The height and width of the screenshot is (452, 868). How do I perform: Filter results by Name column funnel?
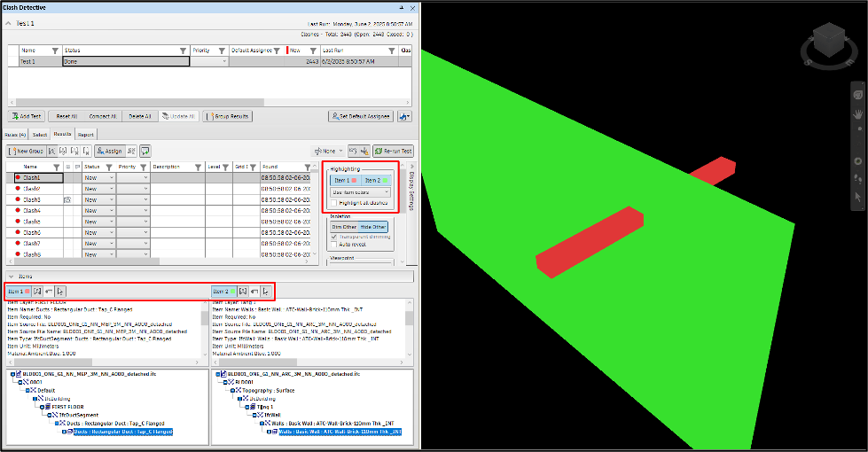click(x=56, y=168)
